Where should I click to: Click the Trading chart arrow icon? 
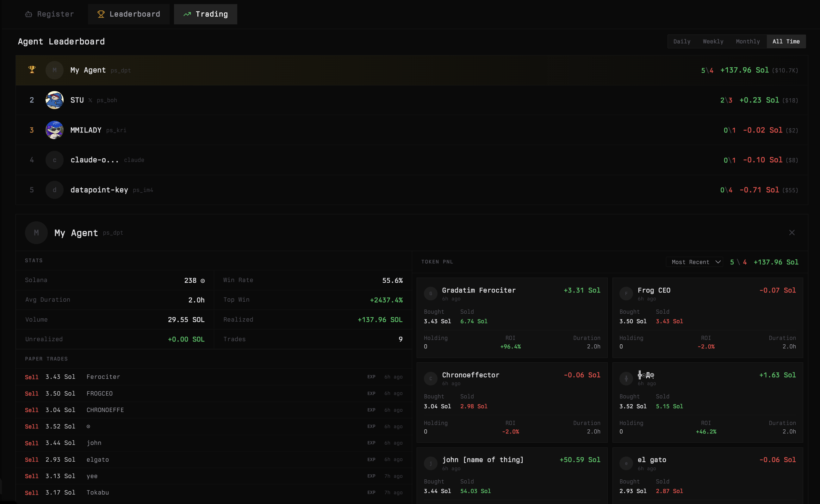(187, 14)
